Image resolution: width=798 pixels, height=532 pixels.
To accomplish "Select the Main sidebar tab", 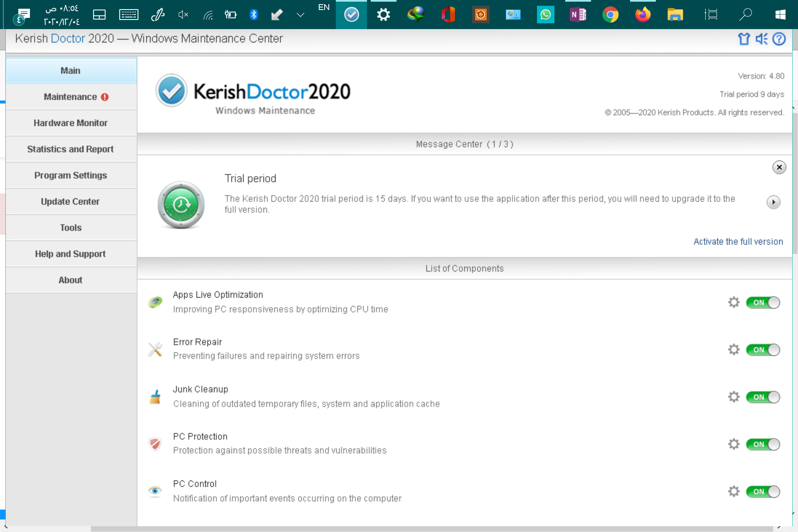I will click(71, 71).
